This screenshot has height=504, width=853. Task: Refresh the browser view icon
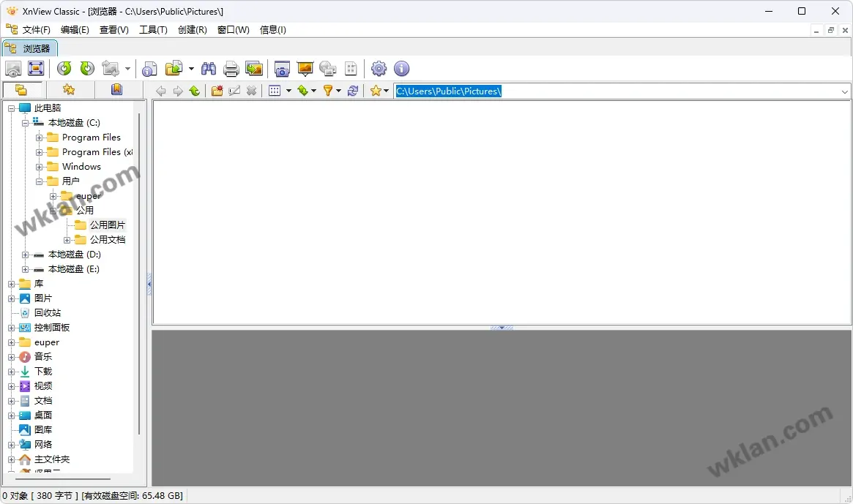tap(353, 91)
